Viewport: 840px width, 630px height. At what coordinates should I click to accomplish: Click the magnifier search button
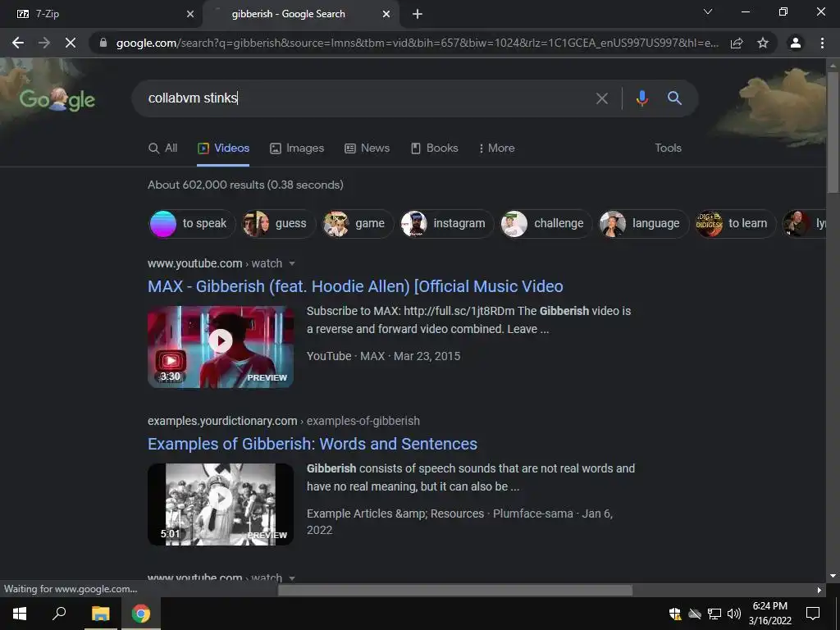[x=674, y=98]
